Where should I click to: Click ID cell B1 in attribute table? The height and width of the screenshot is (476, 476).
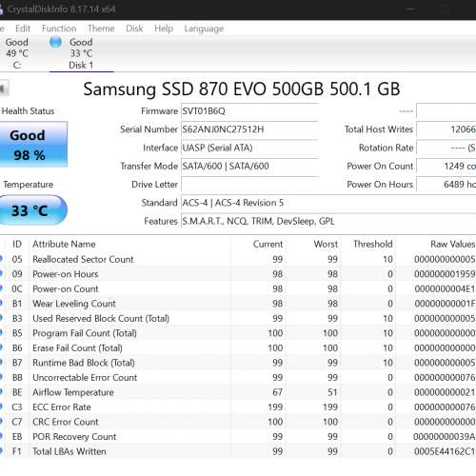[x=17, y=304]
